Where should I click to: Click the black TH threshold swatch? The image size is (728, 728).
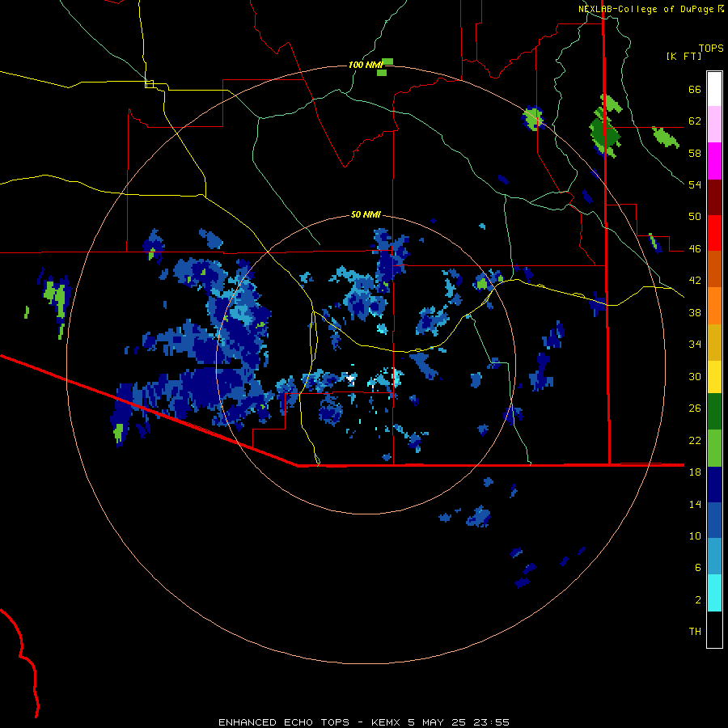tap(714, 629)
